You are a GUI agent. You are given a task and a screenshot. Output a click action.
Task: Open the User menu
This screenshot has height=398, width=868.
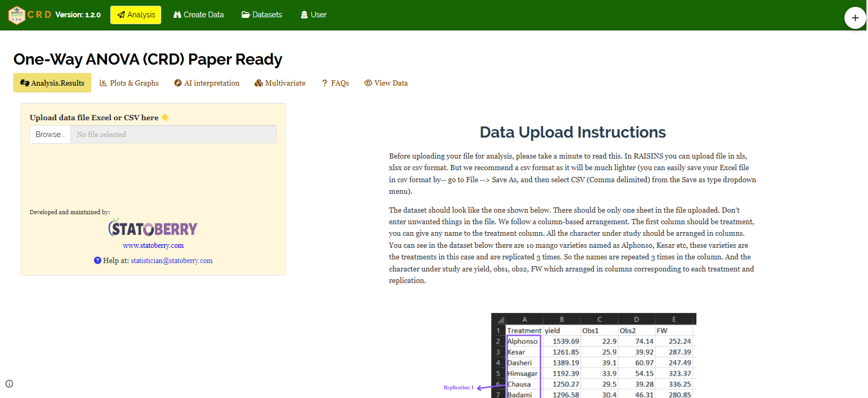point(313,15)
